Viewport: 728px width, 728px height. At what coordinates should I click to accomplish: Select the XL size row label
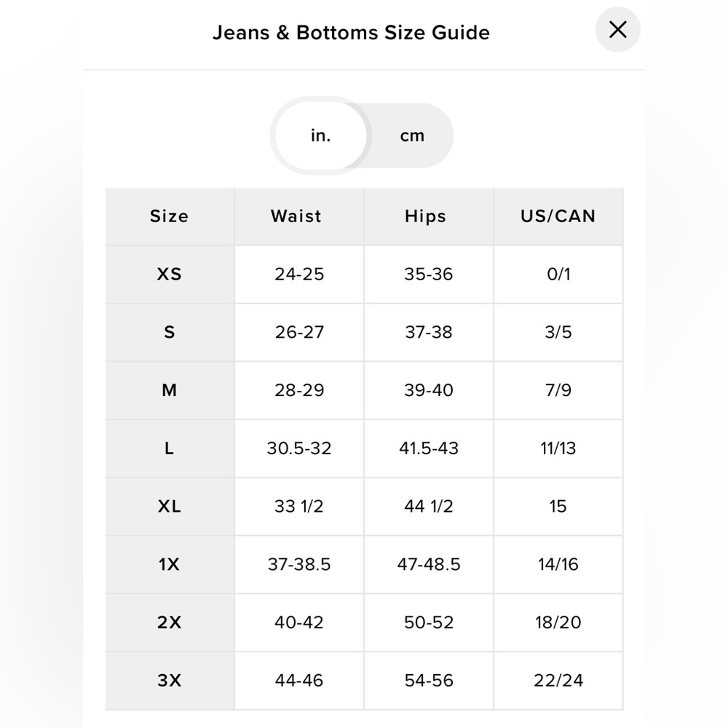click(x=170, y=507)
